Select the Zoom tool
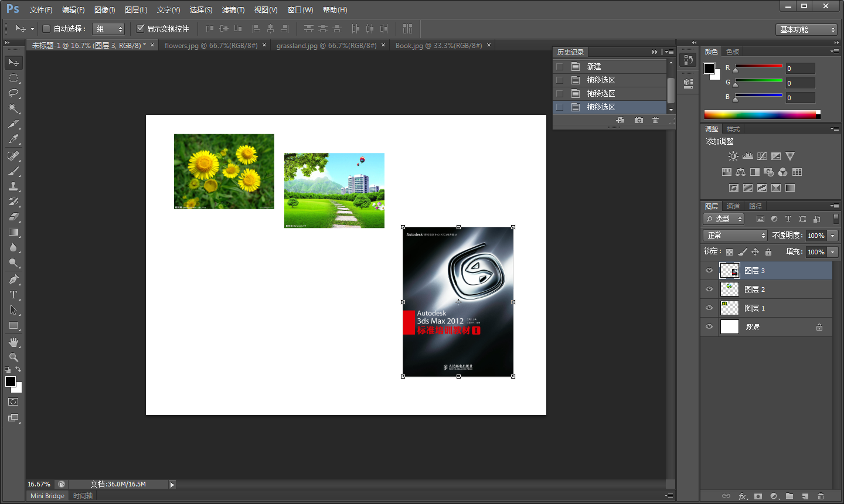Image resolution: width=844 pixels, height=504 pixels. 13,357
